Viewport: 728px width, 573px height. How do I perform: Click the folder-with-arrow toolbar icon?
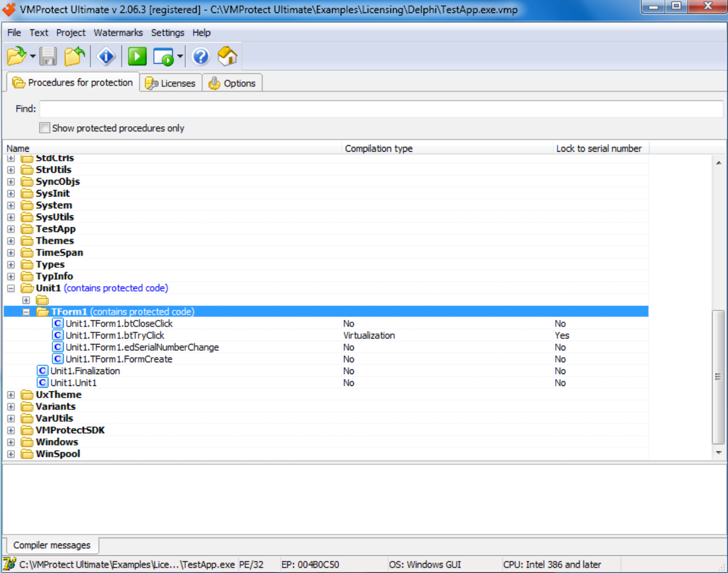[x=75, y=57]
